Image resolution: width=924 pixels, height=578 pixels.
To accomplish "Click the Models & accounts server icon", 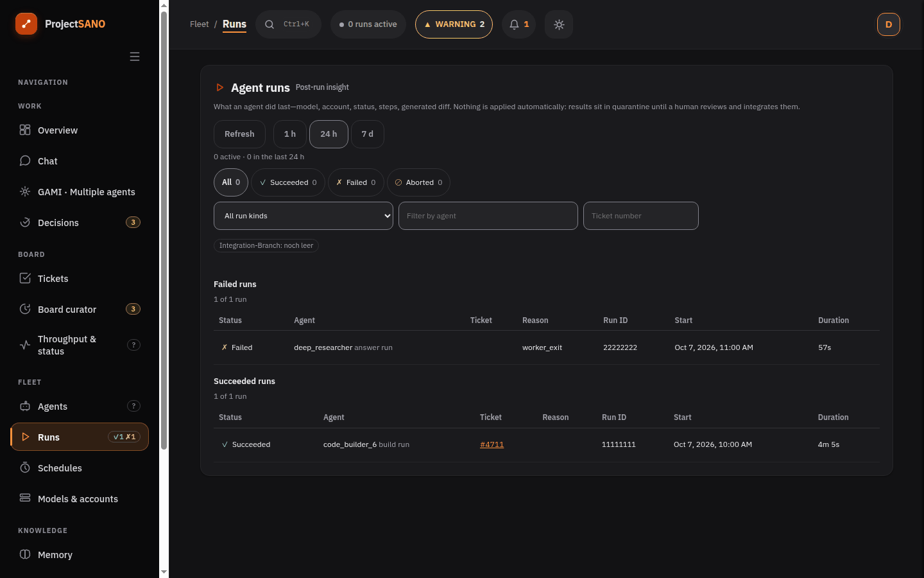I will 25,498.
